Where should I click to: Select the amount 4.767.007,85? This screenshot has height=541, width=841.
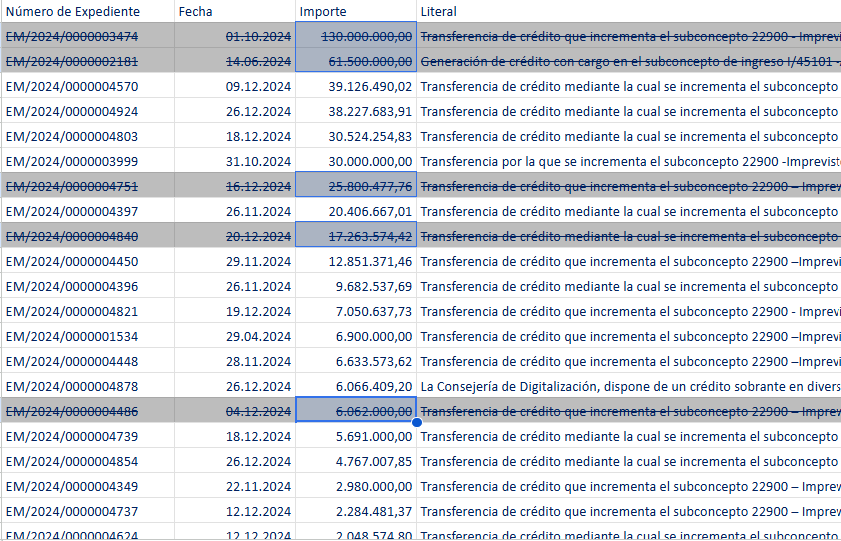(x=356, y=462)
